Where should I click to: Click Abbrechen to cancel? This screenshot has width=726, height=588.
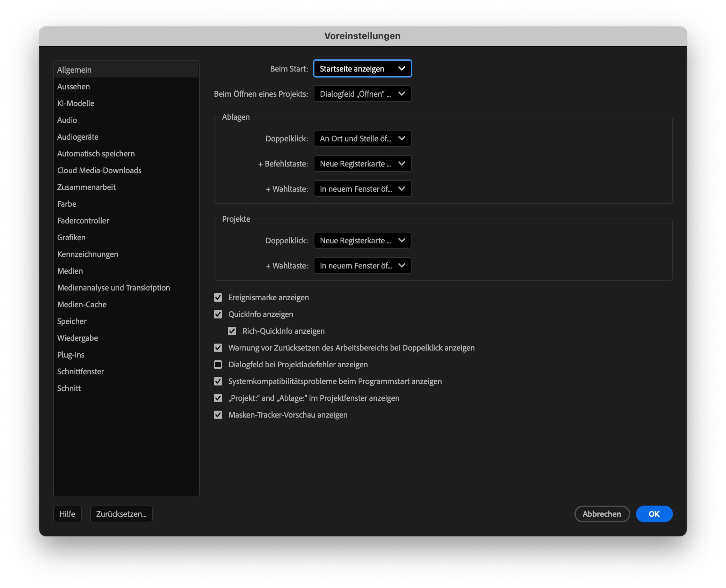(x=602, y=514)
